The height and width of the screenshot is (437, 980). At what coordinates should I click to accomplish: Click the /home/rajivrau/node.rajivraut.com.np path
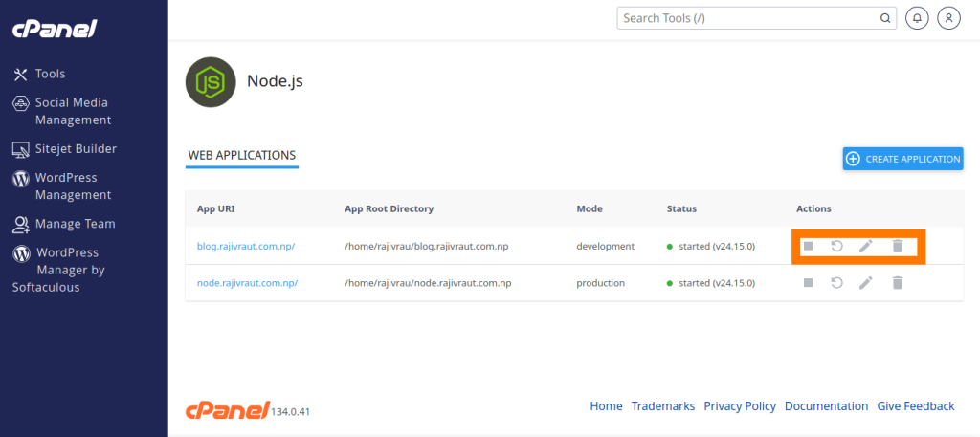[x=428, y=283]
